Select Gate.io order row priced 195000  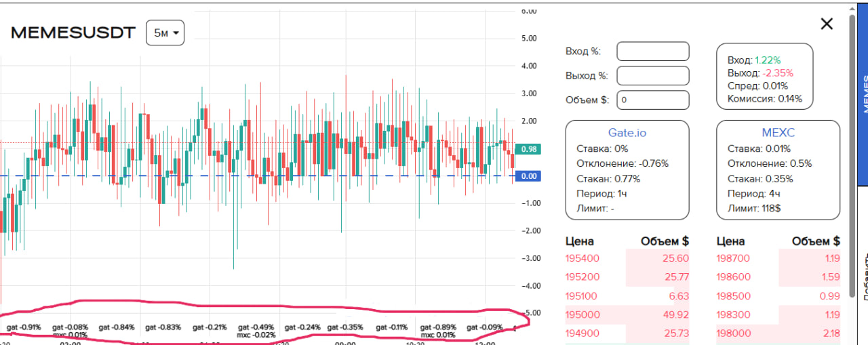[x=627, y=314]
